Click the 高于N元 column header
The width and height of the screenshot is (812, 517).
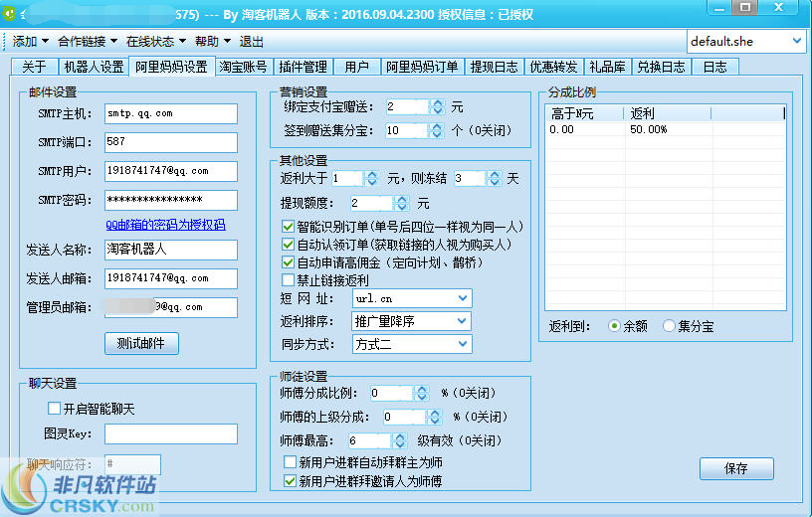tap(585, 113)
